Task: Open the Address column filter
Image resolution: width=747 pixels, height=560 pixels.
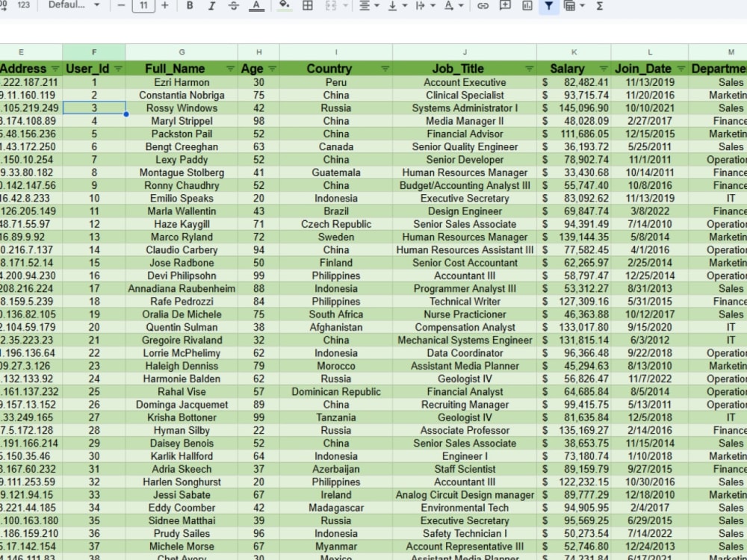Action: coord(55,69)
